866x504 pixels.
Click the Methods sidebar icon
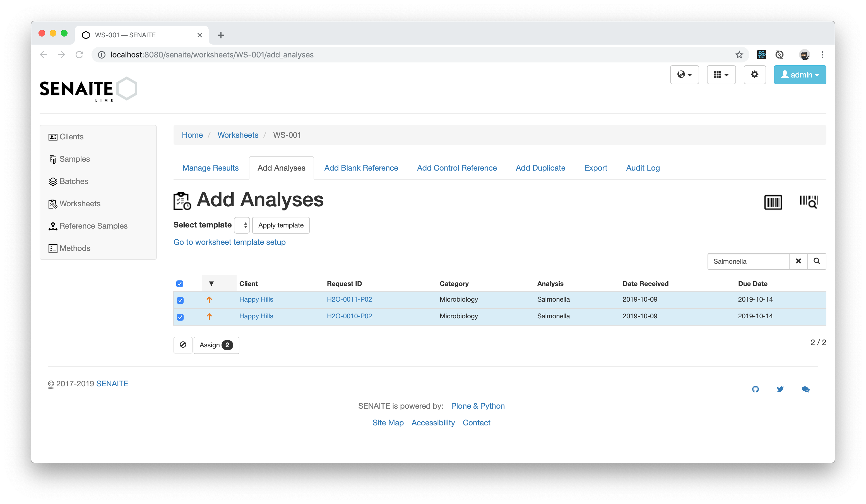pos(52,248)
